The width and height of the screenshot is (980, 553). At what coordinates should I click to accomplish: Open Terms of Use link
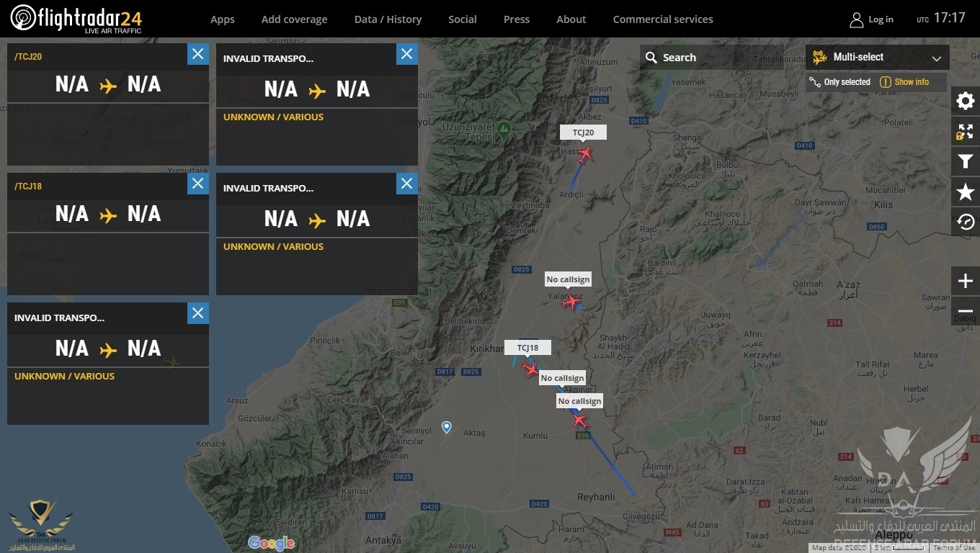(954, 548)
